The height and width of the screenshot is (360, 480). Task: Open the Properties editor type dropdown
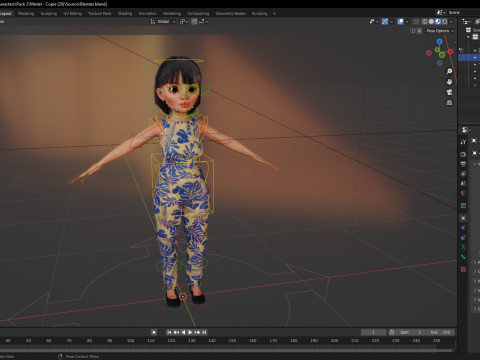click(466, 130)
